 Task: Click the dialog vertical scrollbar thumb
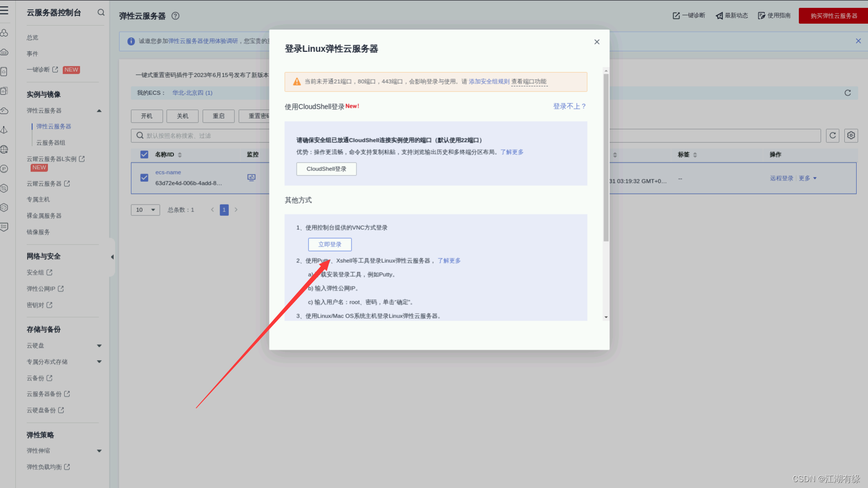point(606,157)
